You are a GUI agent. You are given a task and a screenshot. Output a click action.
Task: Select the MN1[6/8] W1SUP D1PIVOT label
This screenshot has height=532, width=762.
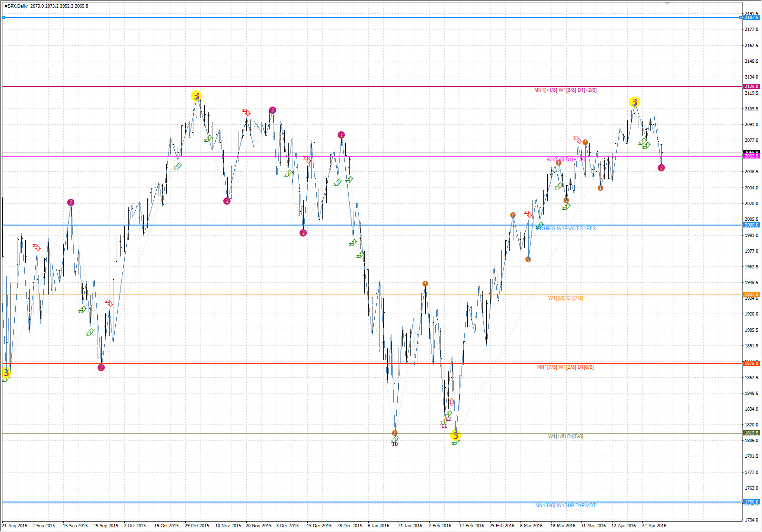(x=565, y=506)
